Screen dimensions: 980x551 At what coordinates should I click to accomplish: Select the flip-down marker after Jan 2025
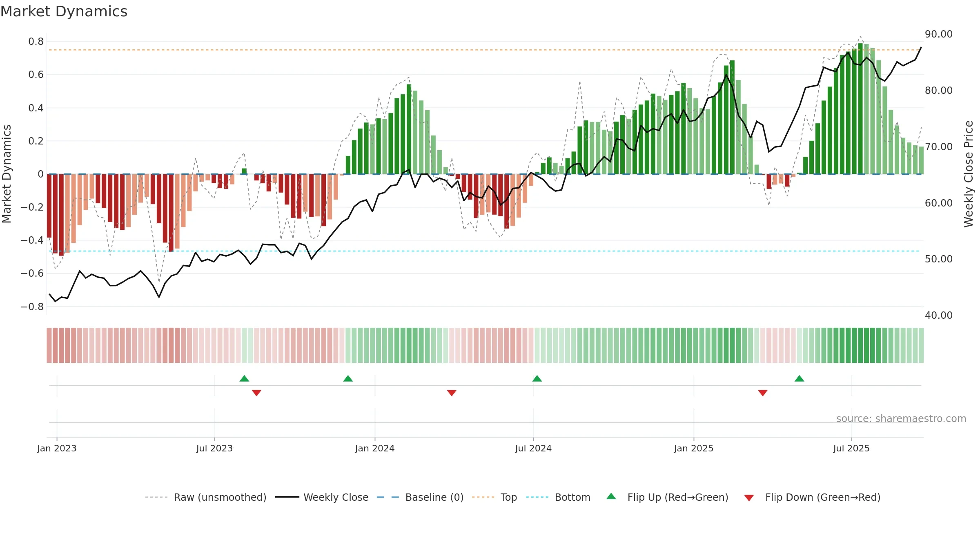pyautogui.click(x=763, y=393)
